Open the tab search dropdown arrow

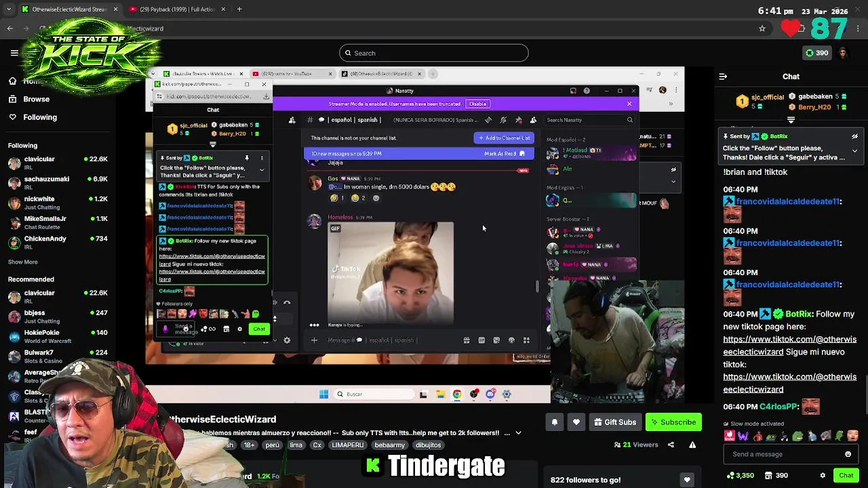point(9,9)
